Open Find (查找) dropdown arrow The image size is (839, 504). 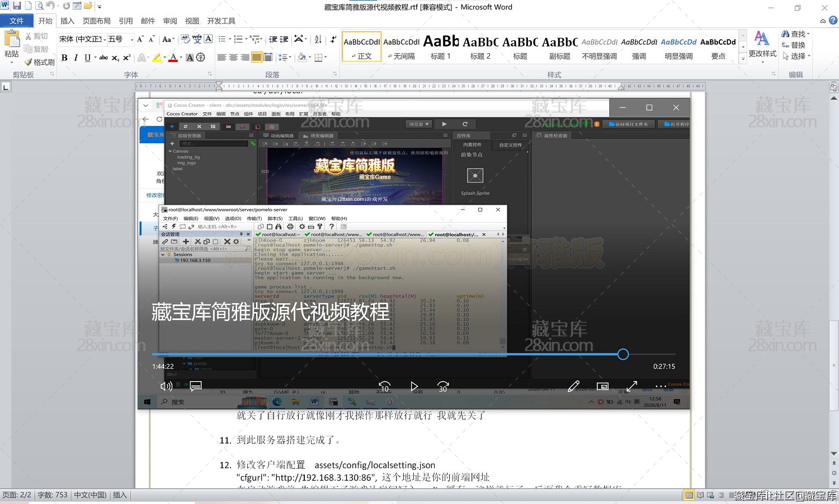pos(809,34)
